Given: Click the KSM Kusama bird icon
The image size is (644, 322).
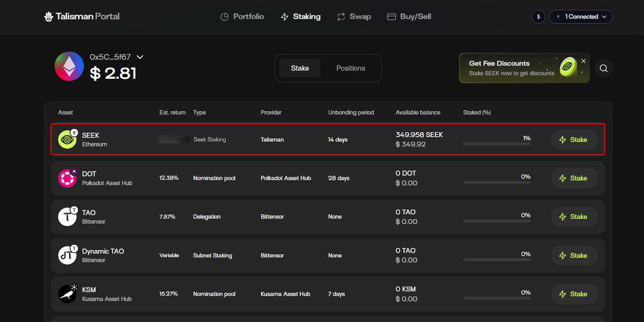Looking at the screenshot, I should click(x=67, y=294).
